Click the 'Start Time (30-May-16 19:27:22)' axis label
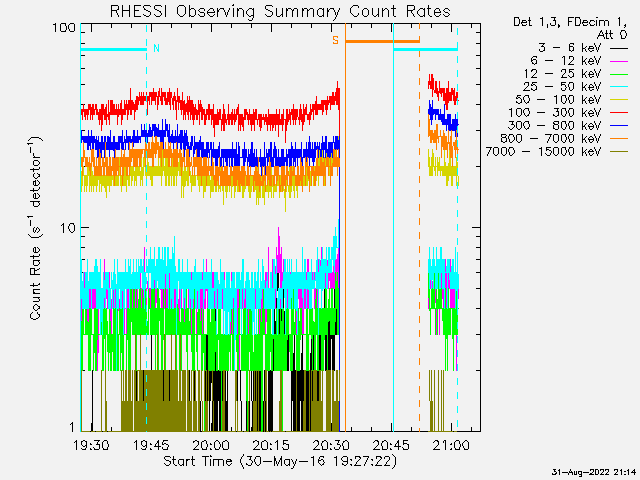This screenshot has width=640, height=480. pos(280,461)
